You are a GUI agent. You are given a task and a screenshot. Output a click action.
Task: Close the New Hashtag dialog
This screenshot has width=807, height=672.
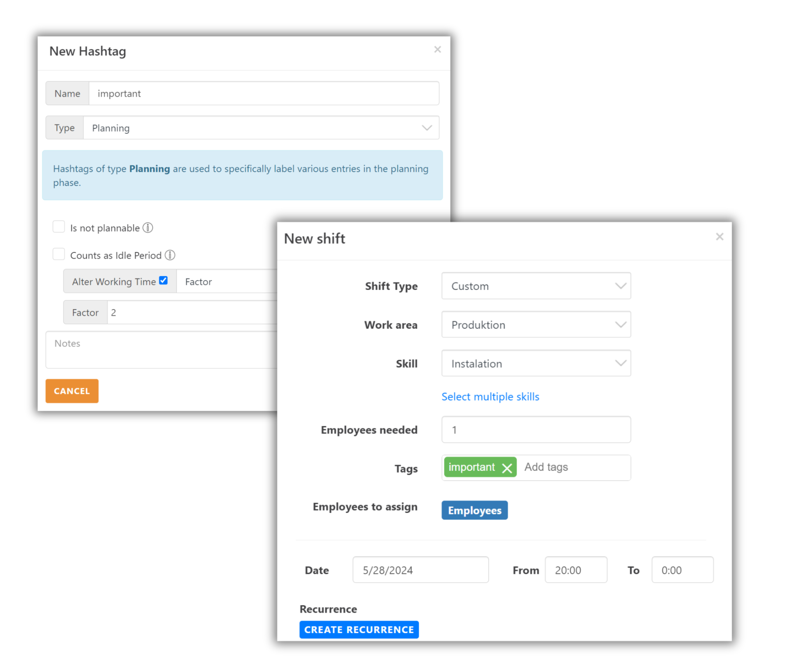(437, 50)
